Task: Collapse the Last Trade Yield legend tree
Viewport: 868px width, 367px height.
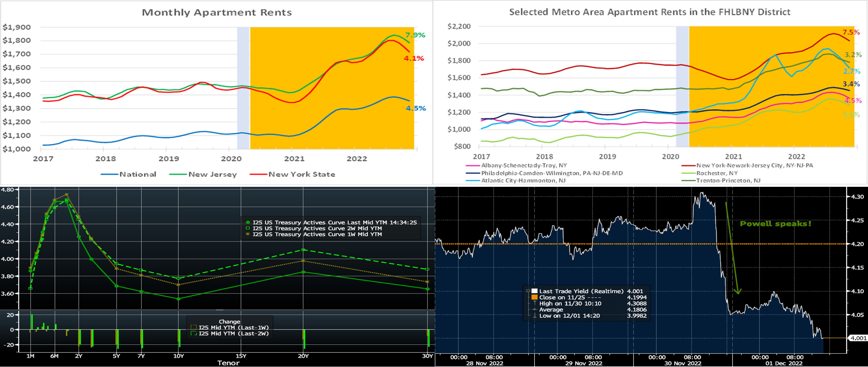Action: pyautogui.click(x=528, y=291)
